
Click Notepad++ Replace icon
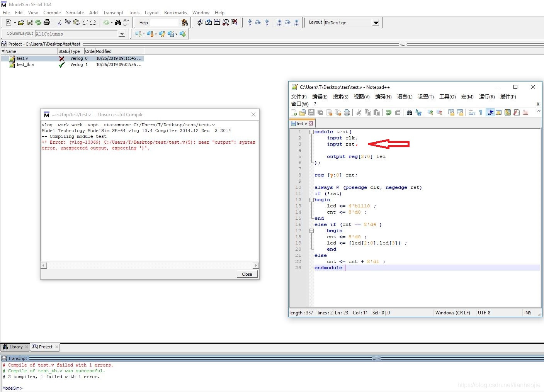click(418, 112)
